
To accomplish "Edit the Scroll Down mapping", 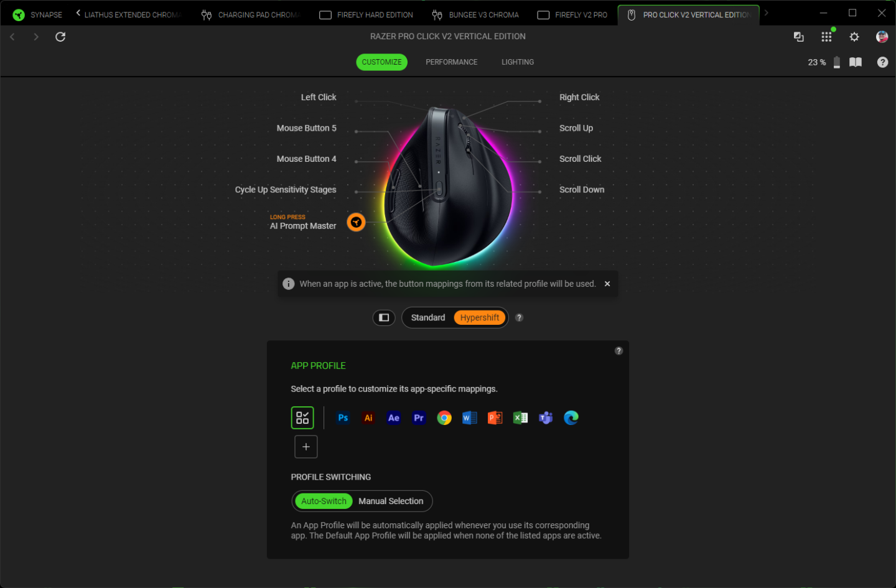I will 582,190.
